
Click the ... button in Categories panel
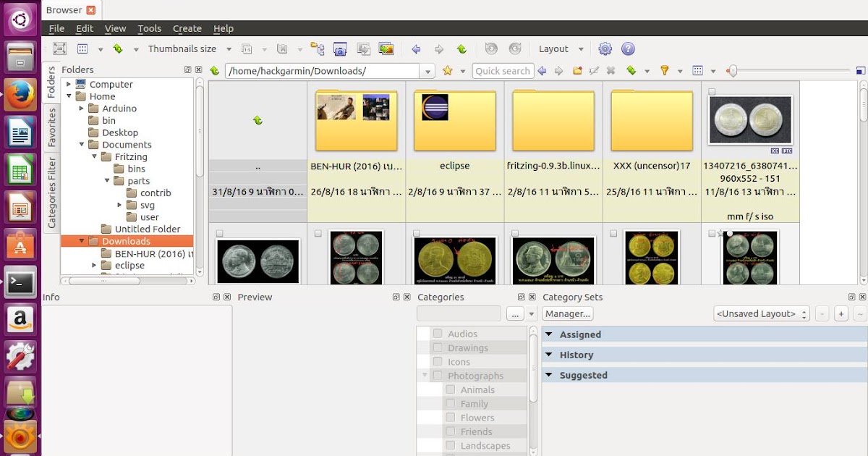tap(514, 313)
